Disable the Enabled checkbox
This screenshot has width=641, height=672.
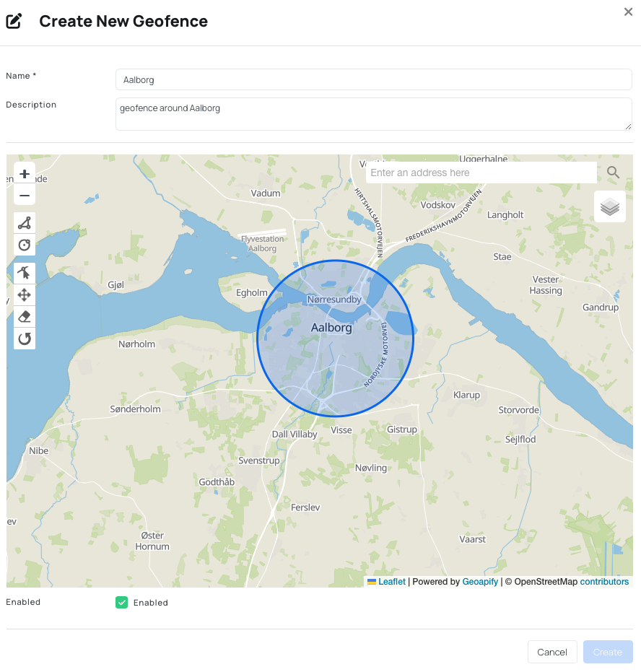tap(121, 602)
